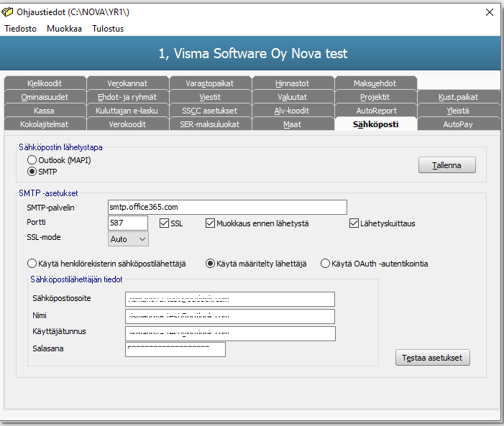Select the Ominaisuudet tab
The image size is (504, 426).
coord(45,97)
